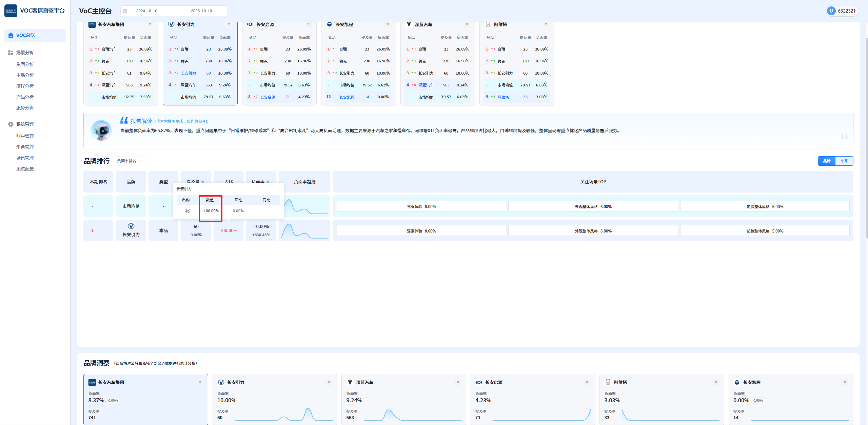Click the calendar icon in date range

[125, 11]
